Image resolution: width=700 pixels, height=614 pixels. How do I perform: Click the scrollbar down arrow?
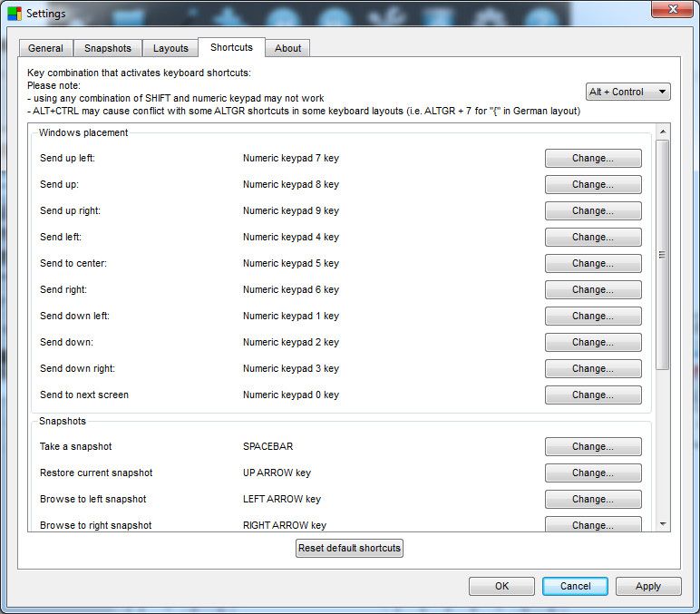663,524
